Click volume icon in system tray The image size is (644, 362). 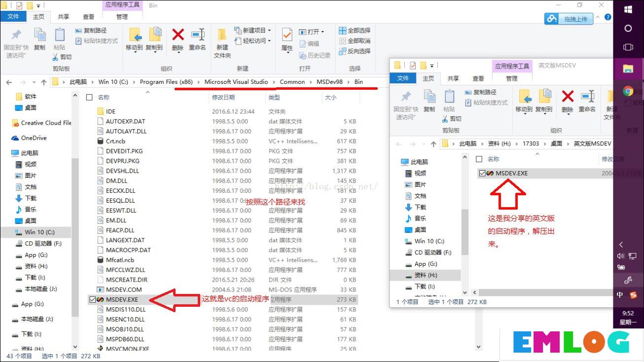click(621, 256)
